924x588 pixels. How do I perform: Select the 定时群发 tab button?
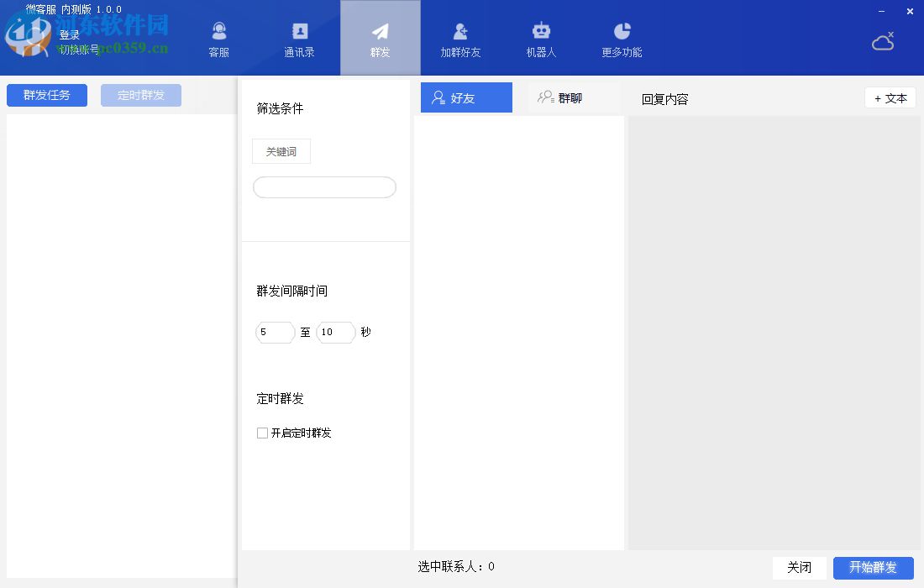click(141, 95)
